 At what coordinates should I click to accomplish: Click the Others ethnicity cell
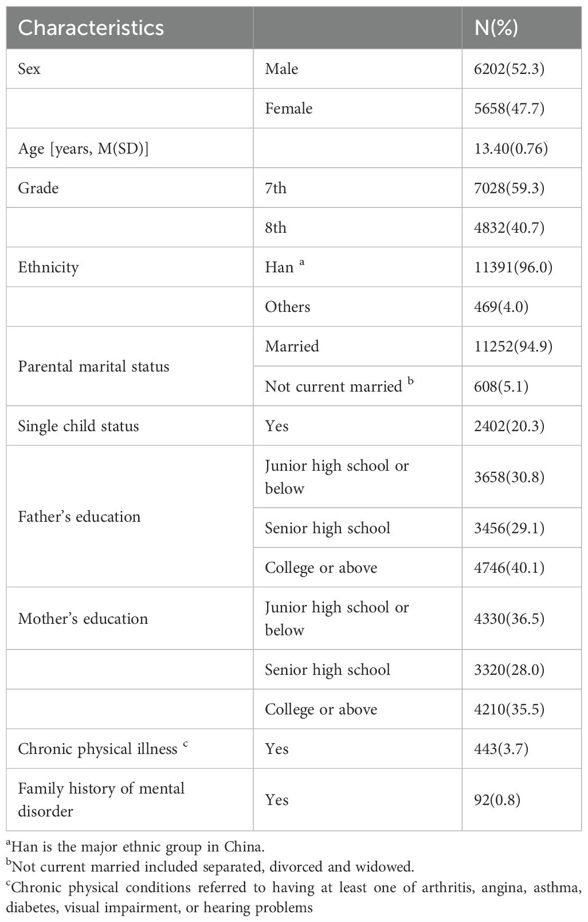point(288,307)
